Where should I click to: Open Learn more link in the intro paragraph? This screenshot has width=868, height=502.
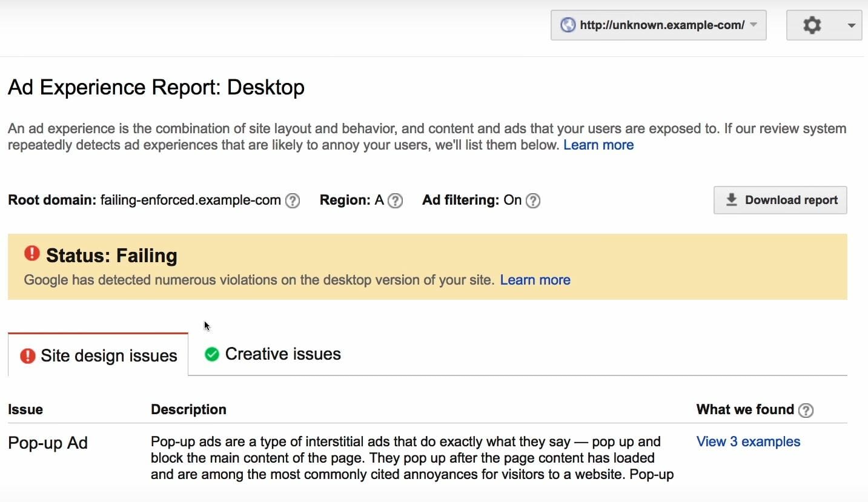[598, 145]
